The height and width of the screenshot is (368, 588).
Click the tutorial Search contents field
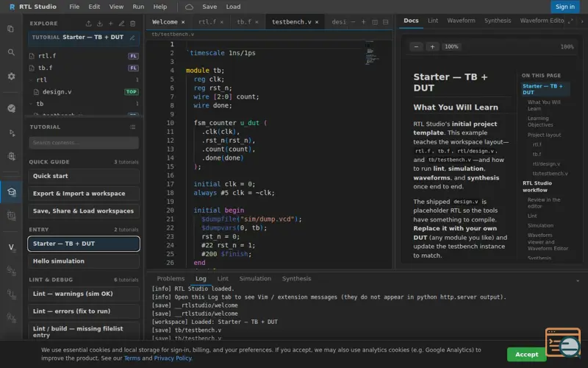click(84, 143)
